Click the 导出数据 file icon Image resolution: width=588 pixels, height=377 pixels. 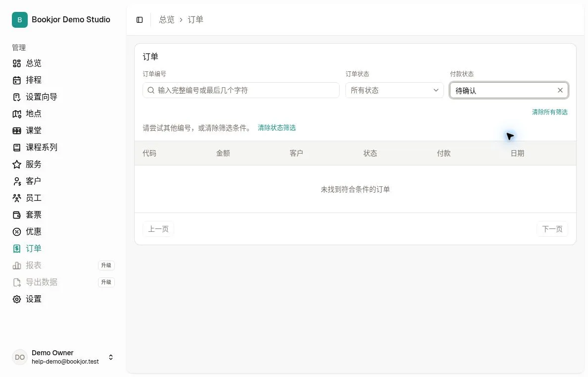[x=17, y=282]
